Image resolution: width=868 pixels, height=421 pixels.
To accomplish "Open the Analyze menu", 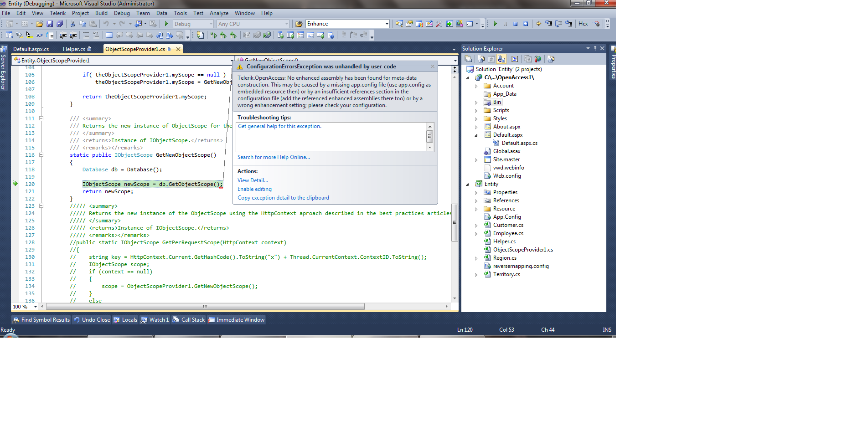I will tap(219, 13).
